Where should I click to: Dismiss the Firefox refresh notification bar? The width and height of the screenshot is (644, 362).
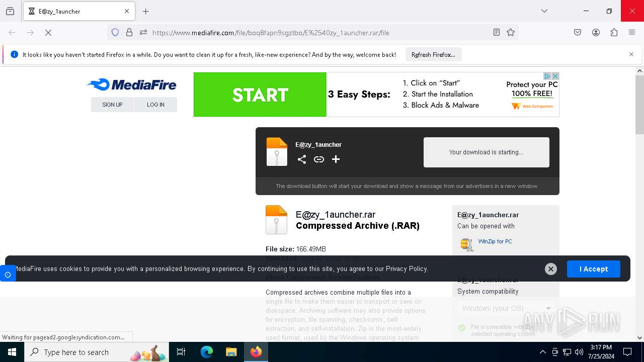pyautogui.click(x=631, y=54)
